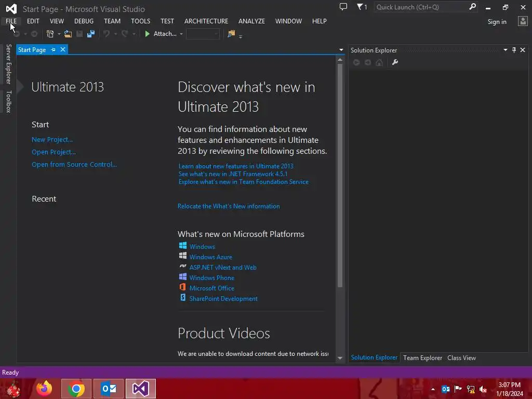Click the Navigate Forward toolbar icon
Viewport: 532px width, 399px height.
pyautogui.click(x=34, y=34)
